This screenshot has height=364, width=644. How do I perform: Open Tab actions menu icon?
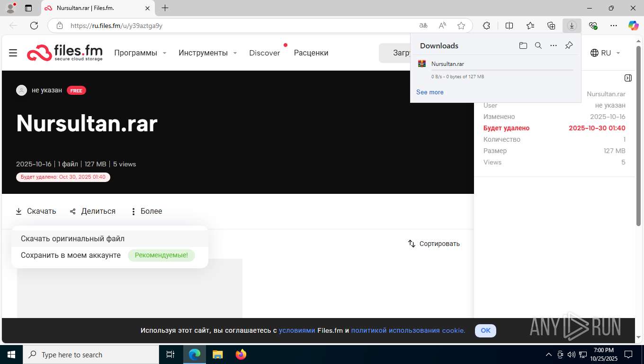tap(28, 8)
